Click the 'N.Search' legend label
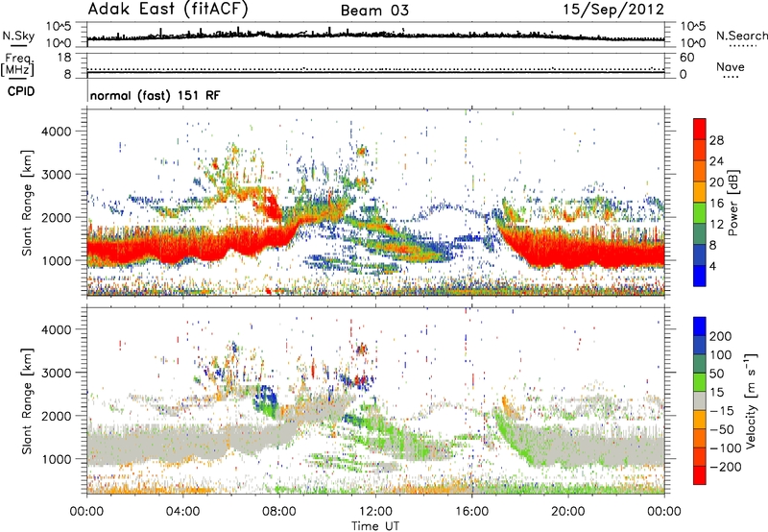 741,36
